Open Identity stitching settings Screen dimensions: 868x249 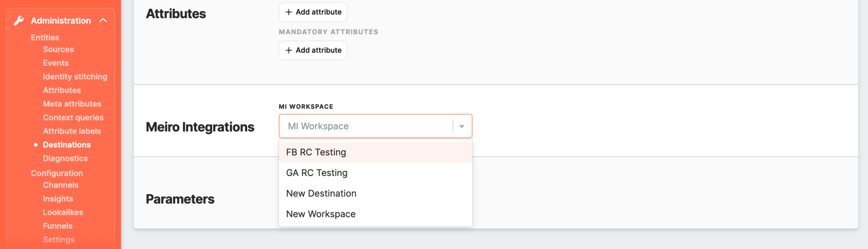pyautogui.click(x=75, y=77)
